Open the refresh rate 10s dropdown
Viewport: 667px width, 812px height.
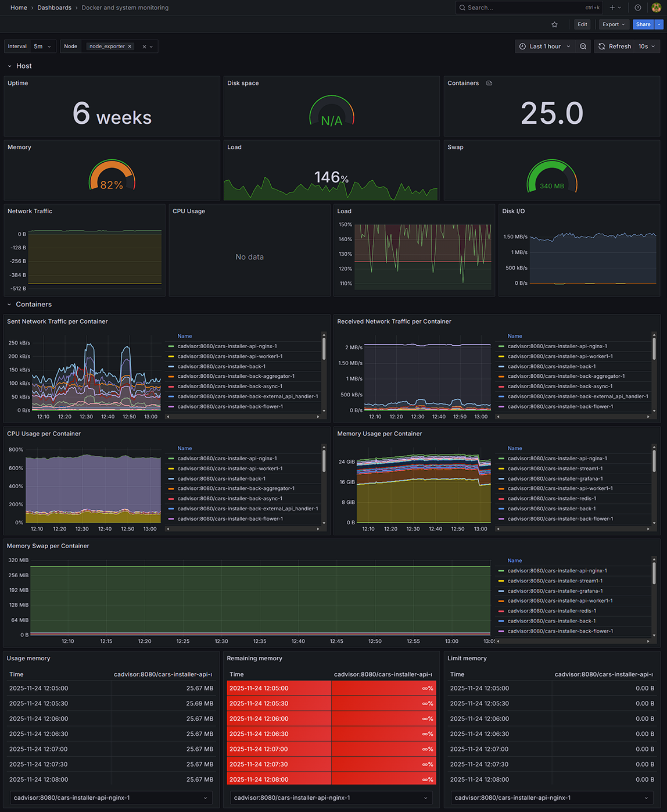click(x=646, y=46)
